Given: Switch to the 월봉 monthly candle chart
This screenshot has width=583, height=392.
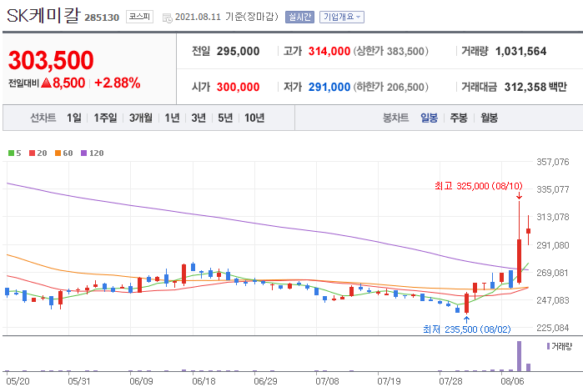Looking at the screenshot, I should pos(489,118).
